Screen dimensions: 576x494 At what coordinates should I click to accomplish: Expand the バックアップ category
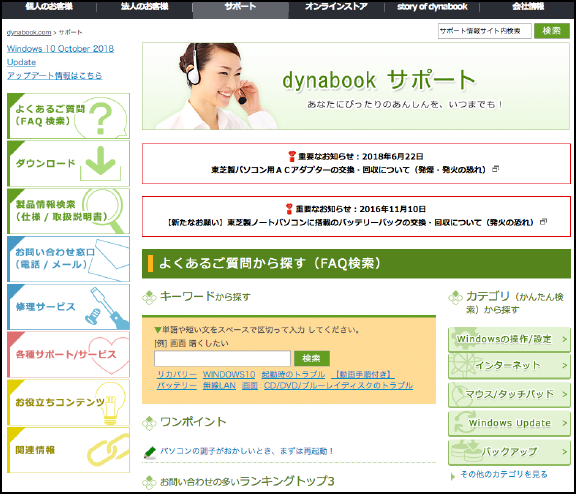point(509,451)
